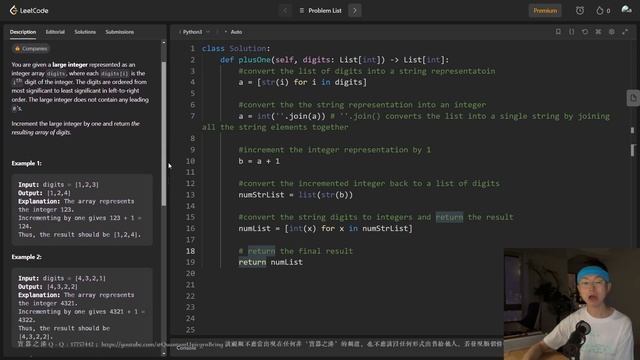The width and height of the screenshot is (640, 360).
Task: Click 'a = [str(i) for i in digits]' line
Action: coord(302,82)
